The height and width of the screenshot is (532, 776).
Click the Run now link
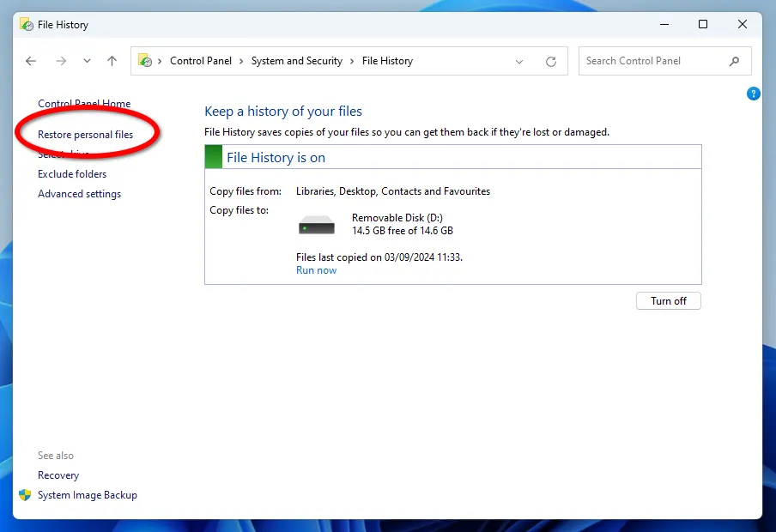(x=316, y=270)
